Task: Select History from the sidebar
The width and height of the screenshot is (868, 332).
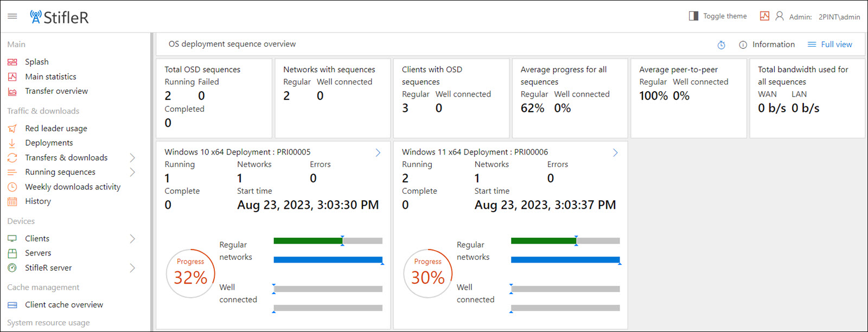Action: (x=38, y=201)
